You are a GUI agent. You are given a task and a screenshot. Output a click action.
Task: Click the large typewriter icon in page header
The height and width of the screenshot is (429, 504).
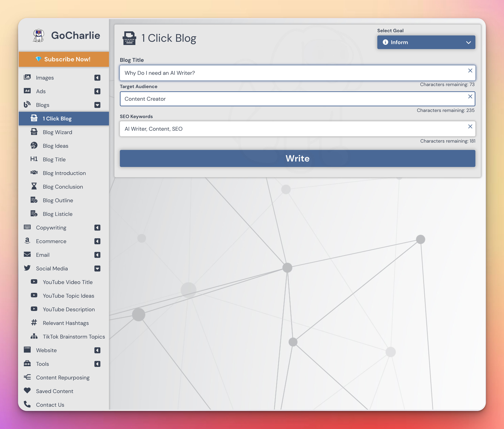click(x=129, y=38)
